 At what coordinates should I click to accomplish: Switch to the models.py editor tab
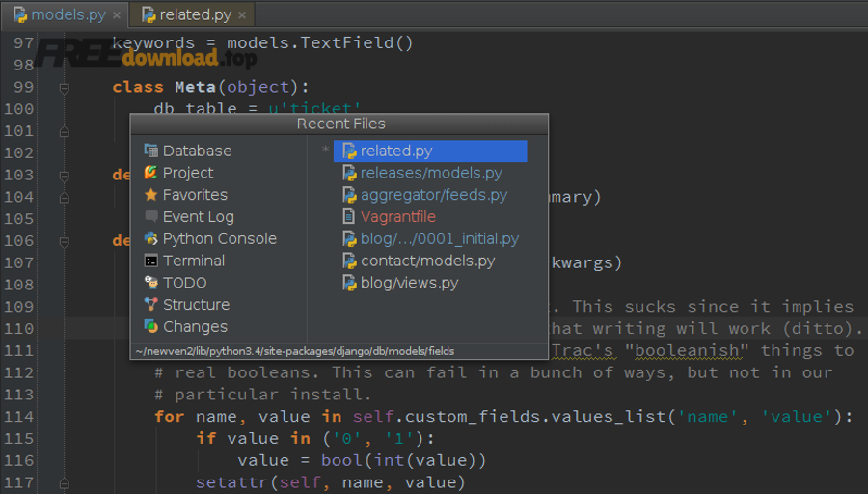click(65, 14)
